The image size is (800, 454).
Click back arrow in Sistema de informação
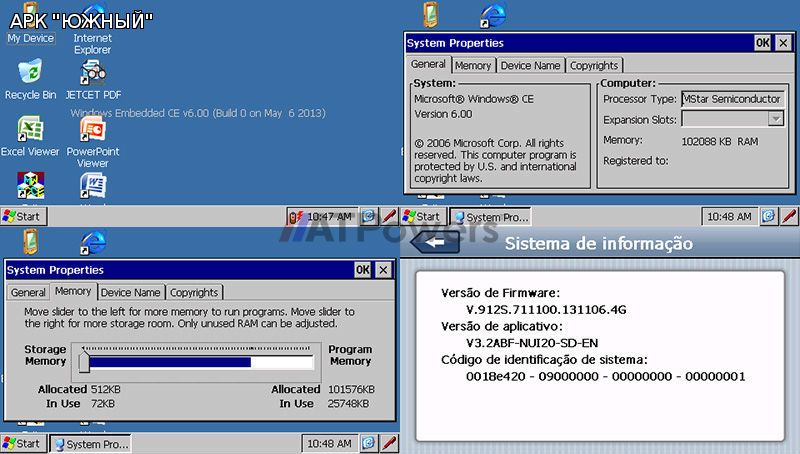point(435,243)
